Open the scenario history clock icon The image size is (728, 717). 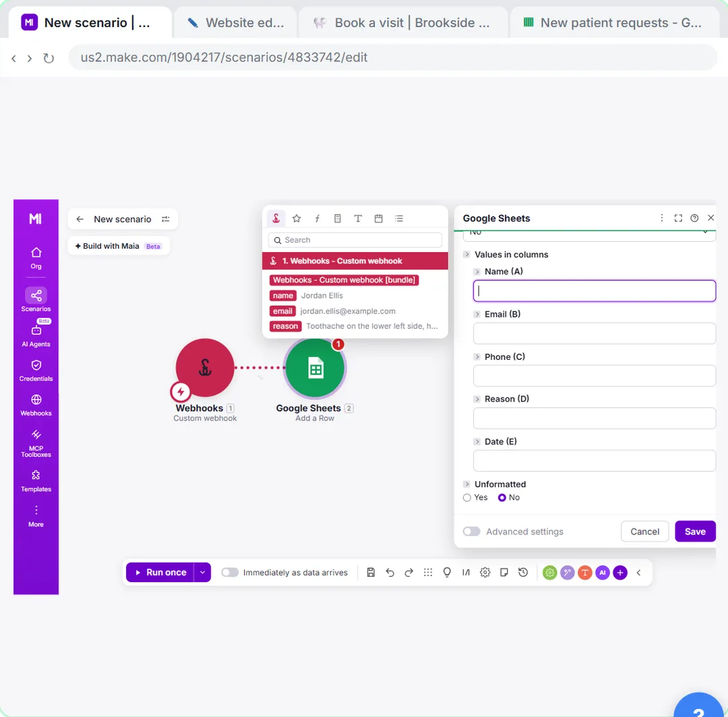(x=523, y=572)
